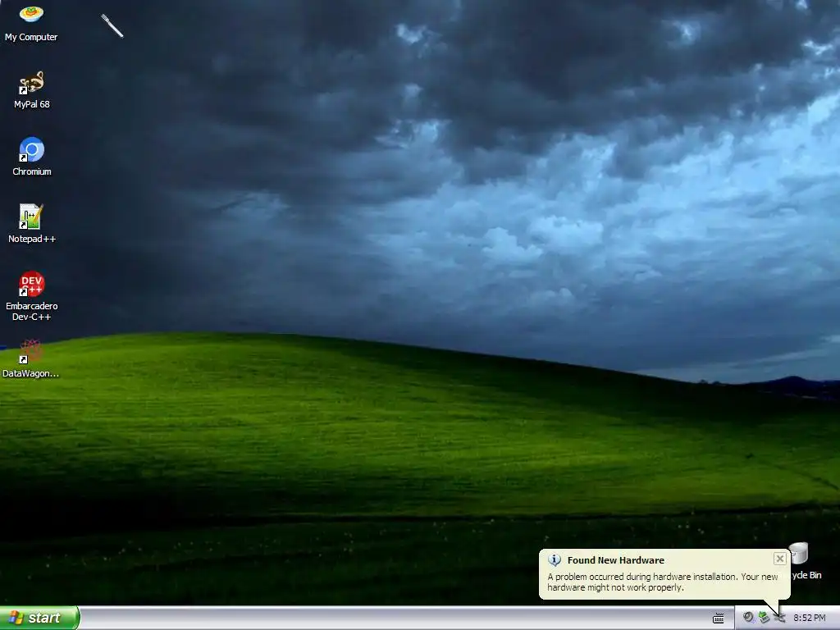Click the Safely Remove Hardware tray icon

764,618
